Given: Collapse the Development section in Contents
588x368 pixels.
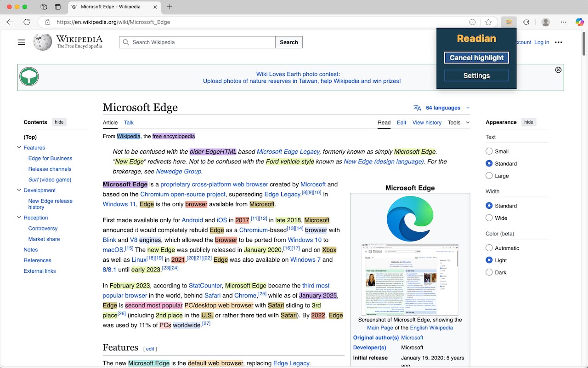Looking at the screenshot, I should (19, 190).
